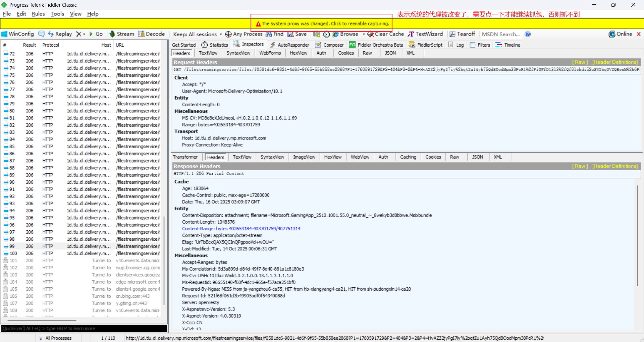Open the File menu
This screenshot has height=342, width=644.
(x=7, y=14)
